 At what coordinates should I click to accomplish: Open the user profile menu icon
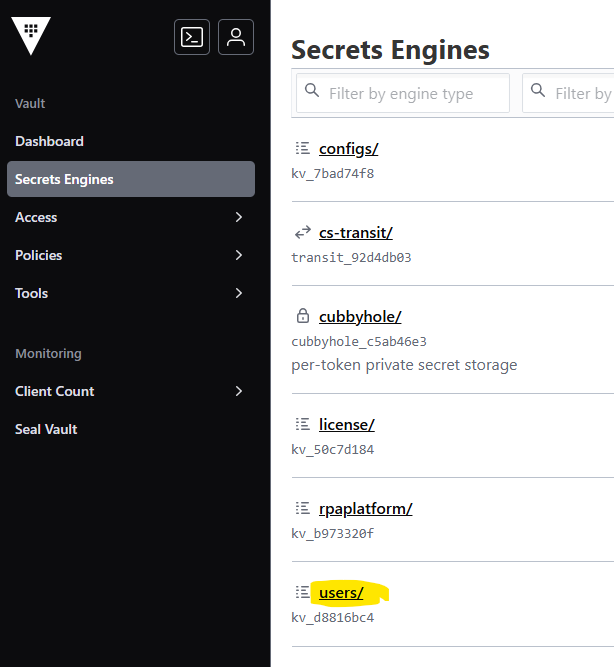236,37
